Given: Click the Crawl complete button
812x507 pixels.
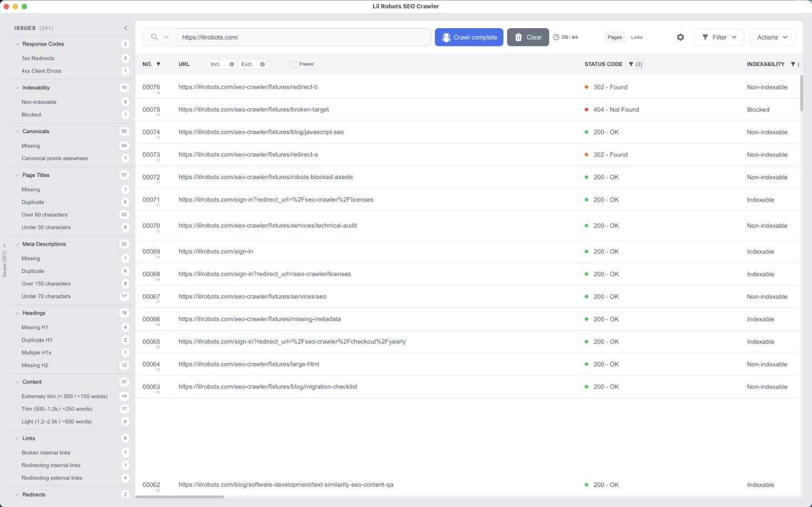Looking at the screenshot, I should pyautogui.click(x=469, y=37).
